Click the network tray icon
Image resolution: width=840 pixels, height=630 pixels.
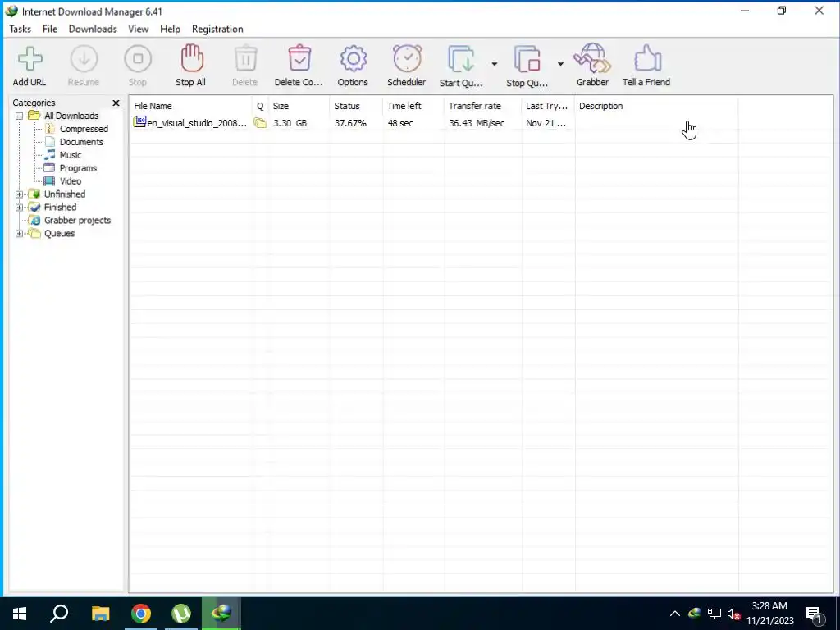[x=714, y=614]
